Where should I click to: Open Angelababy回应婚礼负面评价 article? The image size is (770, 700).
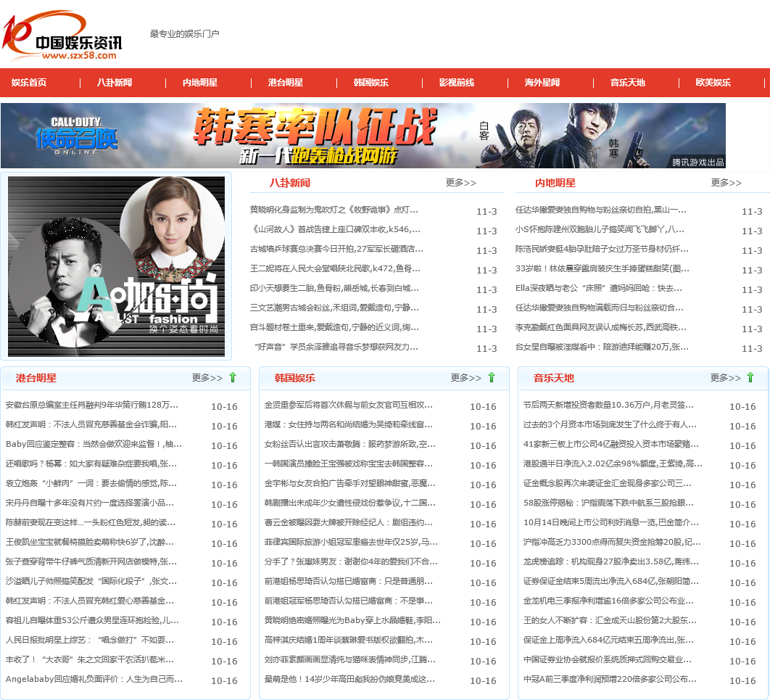pyautogui.click(x=94, y=680)
